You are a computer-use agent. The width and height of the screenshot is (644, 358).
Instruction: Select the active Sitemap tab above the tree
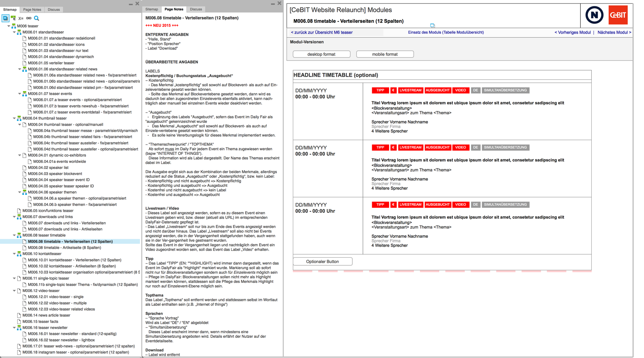[10, 10]
